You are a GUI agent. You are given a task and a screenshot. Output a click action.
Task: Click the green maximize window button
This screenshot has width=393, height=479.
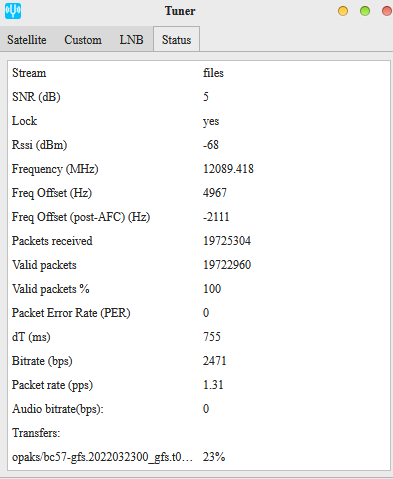tap(365, 11)
